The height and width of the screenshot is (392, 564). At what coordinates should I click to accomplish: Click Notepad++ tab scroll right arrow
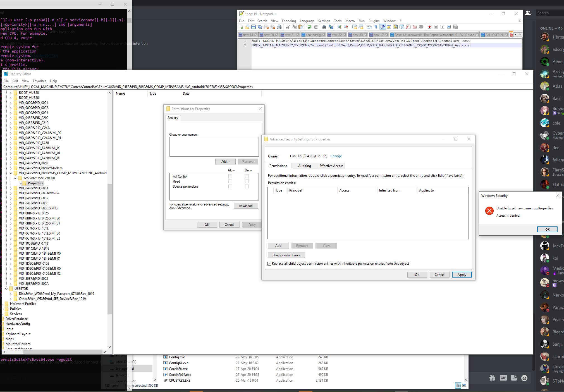[x=520, y=35]
